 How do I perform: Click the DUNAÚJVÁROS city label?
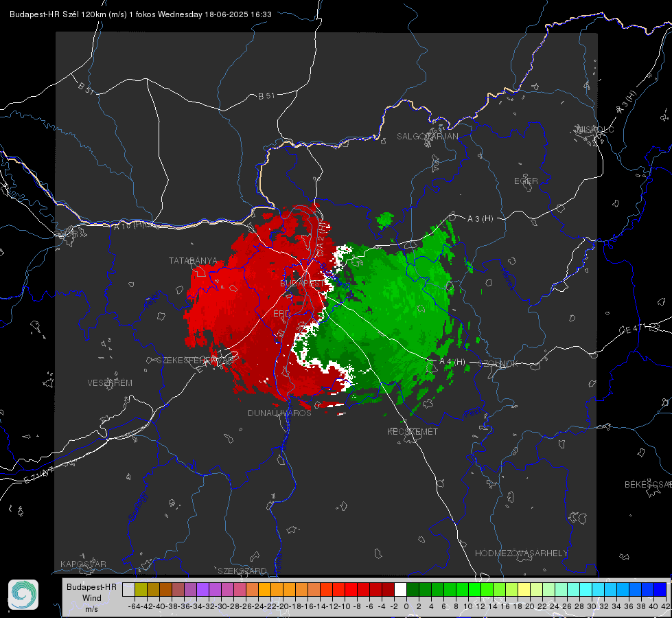(x=279, y=413)
